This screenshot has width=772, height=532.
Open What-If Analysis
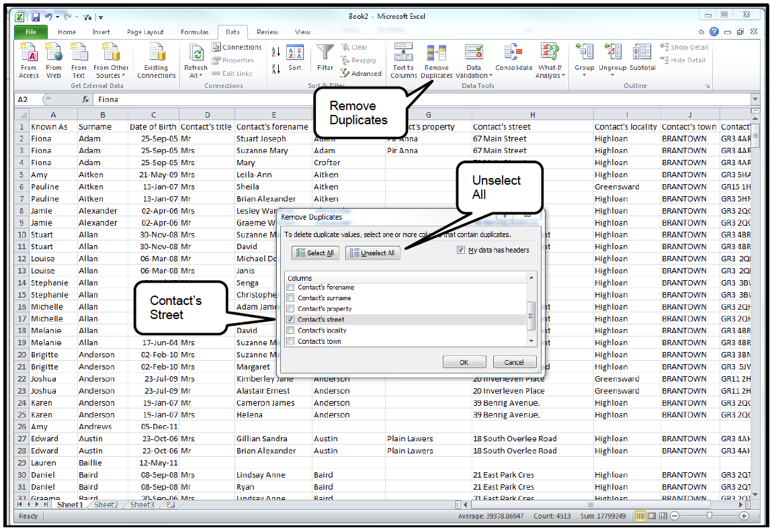tap(550, 60)
